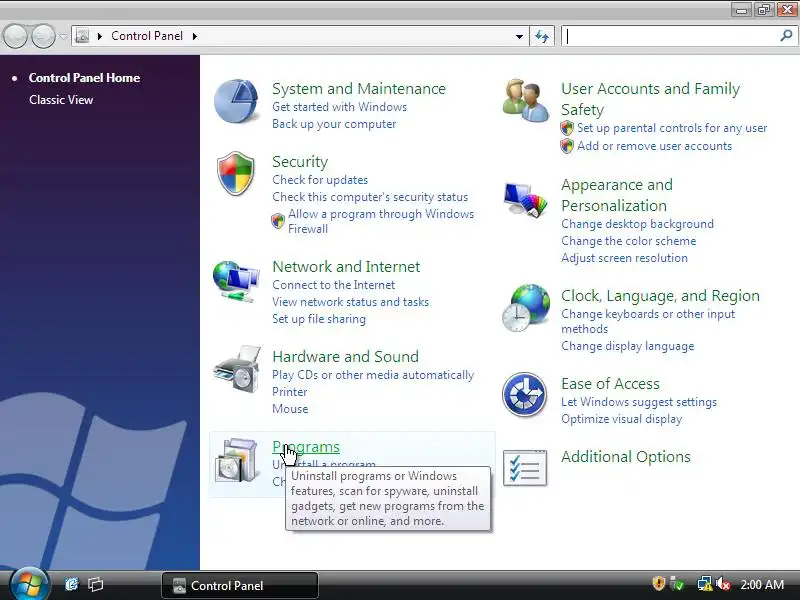Switch to Classic View
This screenshot has width=800, height=600.
pyautogui.click(x=61, y=99)
